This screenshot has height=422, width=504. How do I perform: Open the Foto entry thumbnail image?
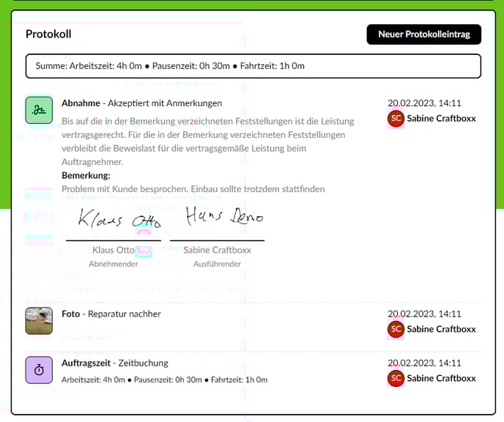pos(39,321)
